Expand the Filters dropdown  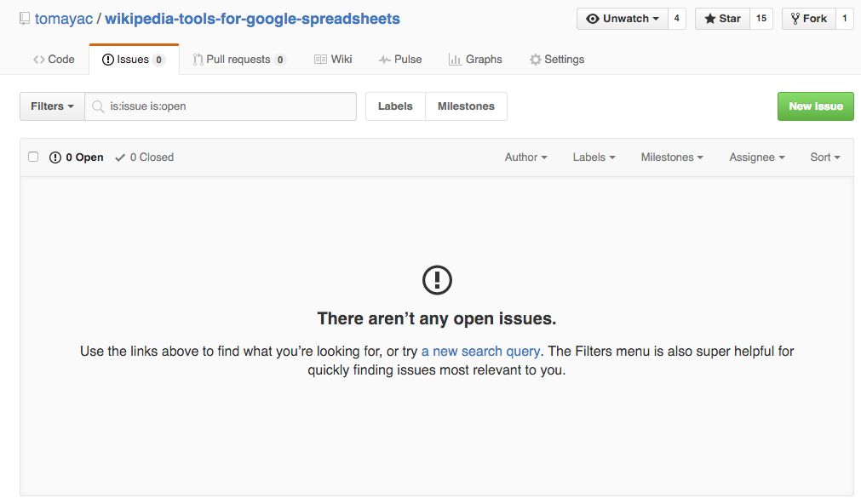coord(52,106)
